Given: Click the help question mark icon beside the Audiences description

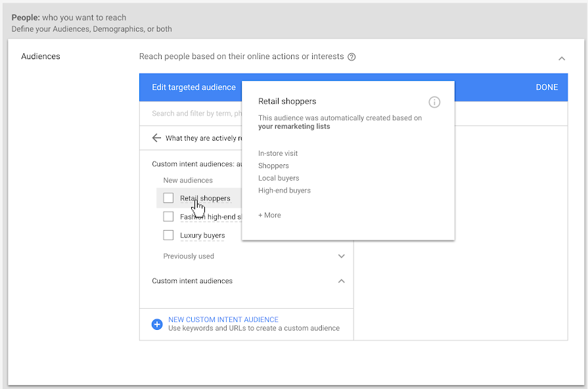Looking at the screenshot, I should pyautogui.click(x=351, y=57).
